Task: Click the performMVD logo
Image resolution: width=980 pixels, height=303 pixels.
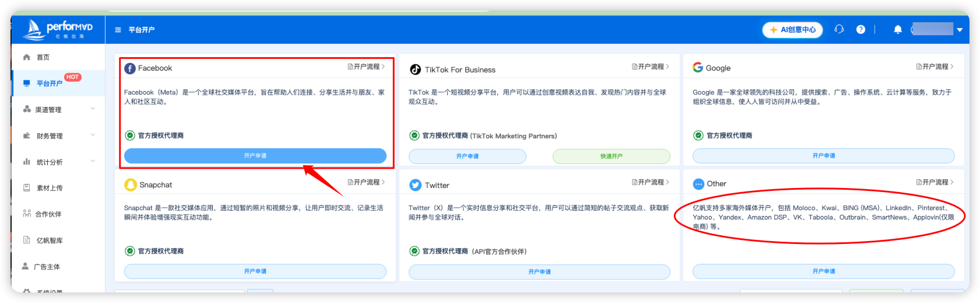Action: [58, 29]
